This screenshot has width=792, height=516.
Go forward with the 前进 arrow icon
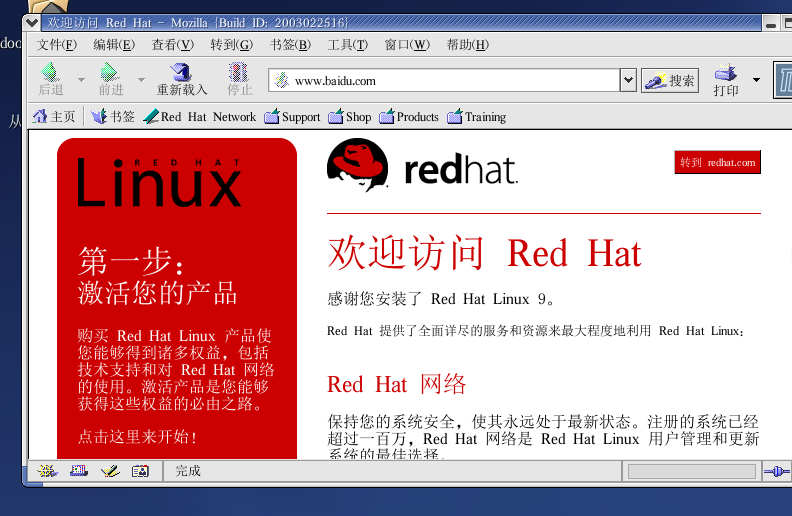[x=110, y=73]
